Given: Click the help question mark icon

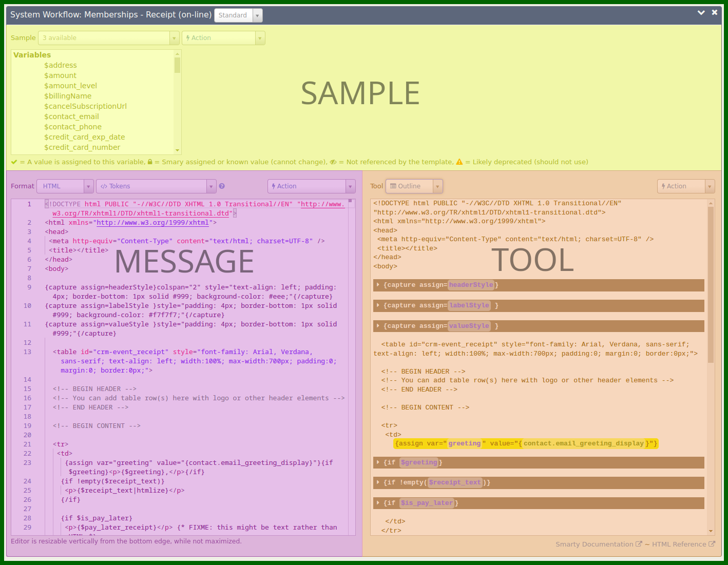Looking at the screenshot, I should 222,186.
